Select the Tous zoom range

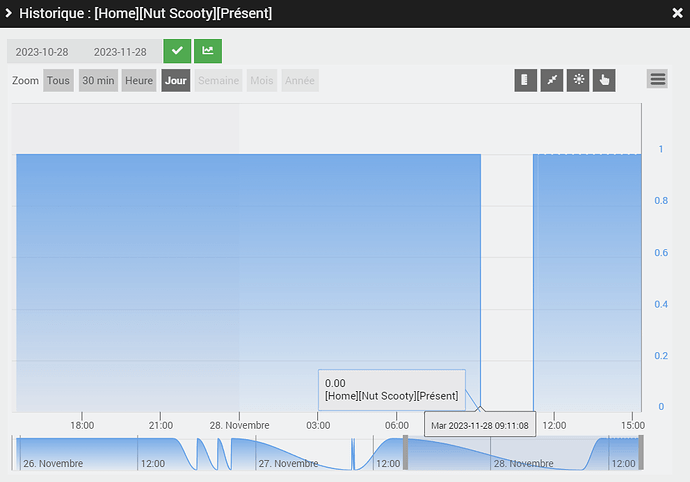59,81
